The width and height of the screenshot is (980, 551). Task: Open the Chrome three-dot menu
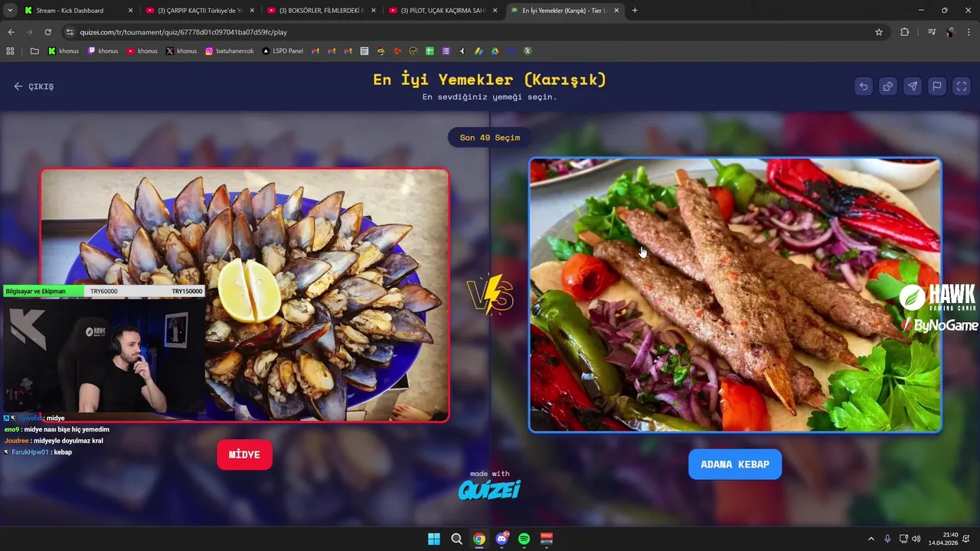point(969,32)
